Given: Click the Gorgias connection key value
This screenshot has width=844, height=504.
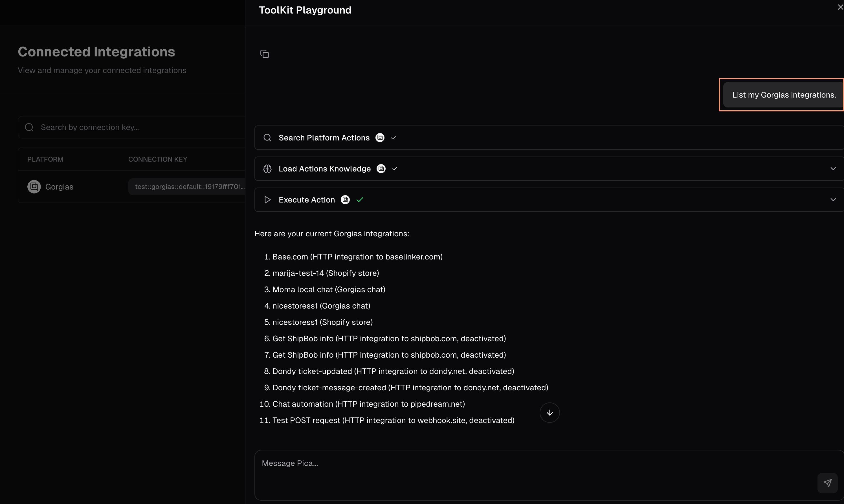Looking at the screenshot, I should point(189,187).
